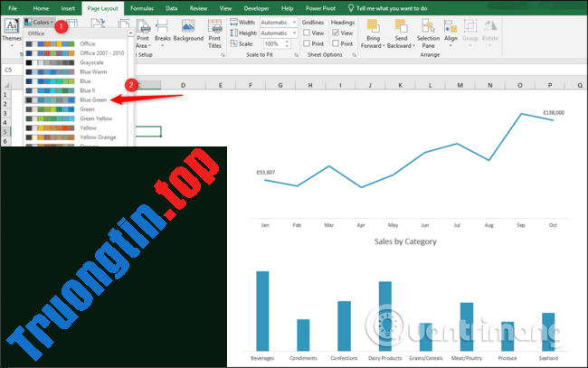Apply the Green color scheme
The image size is (588, 368).
coord(75,109)
